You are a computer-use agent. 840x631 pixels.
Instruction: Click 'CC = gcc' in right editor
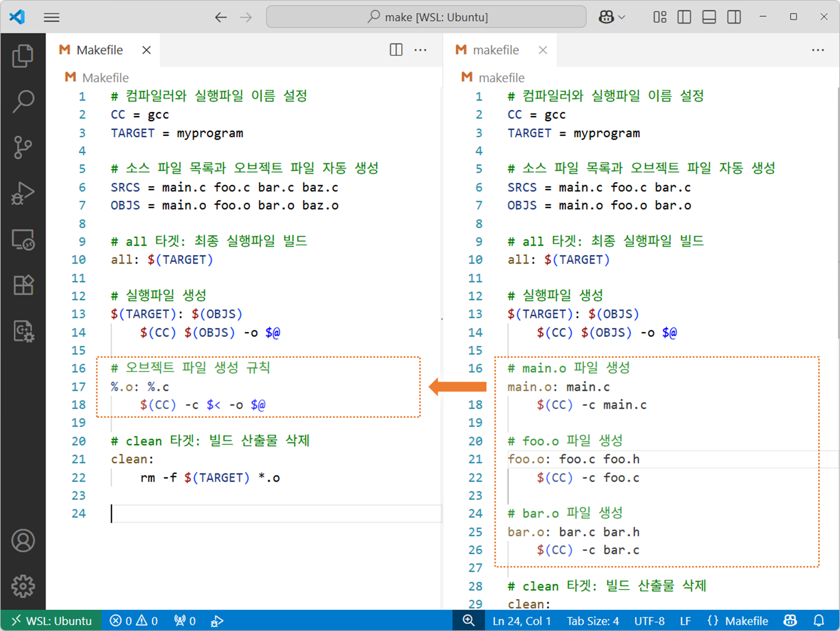point(536,115)
